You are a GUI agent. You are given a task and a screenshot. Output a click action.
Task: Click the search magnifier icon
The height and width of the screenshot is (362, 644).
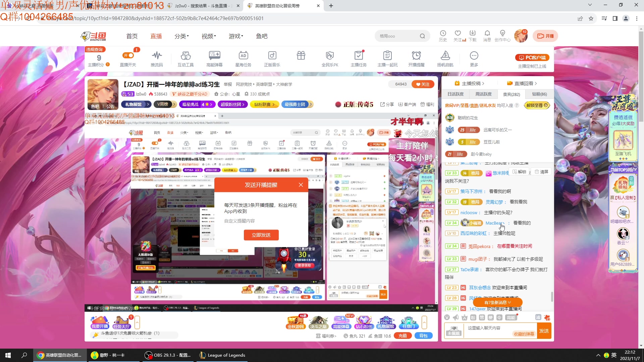click(x=422, y=36)
